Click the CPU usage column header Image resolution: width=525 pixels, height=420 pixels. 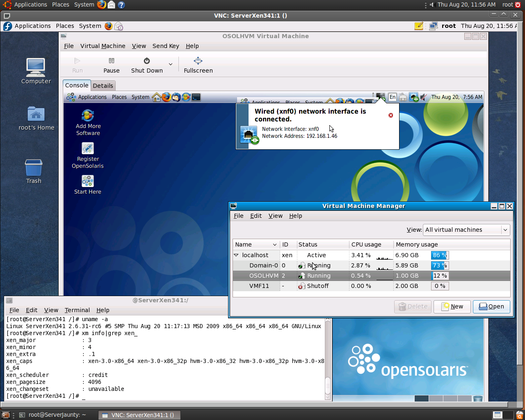[371, 244]
